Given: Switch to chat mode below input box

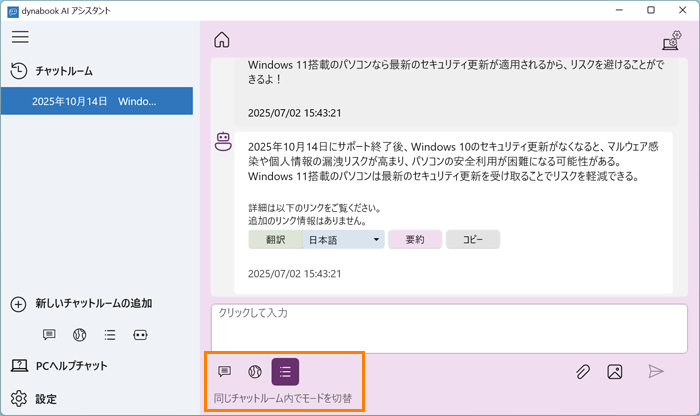Looking at the screenshot, I should coord(225,371).
